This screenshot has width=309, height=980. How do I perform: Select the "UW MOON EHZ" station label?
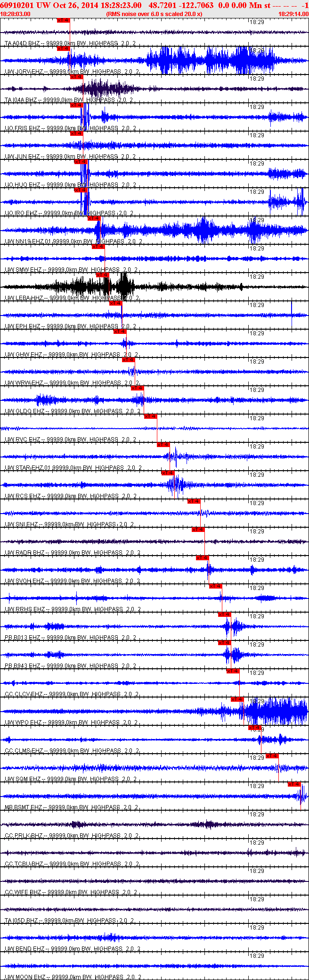pyautogui.click(x=25, y=977)
